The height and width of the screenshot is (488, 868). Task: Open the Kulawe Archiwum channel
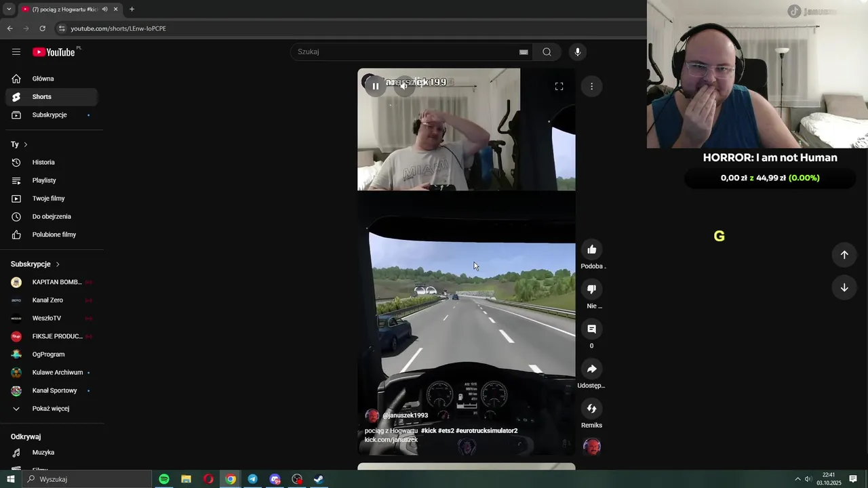coord(52,373)
